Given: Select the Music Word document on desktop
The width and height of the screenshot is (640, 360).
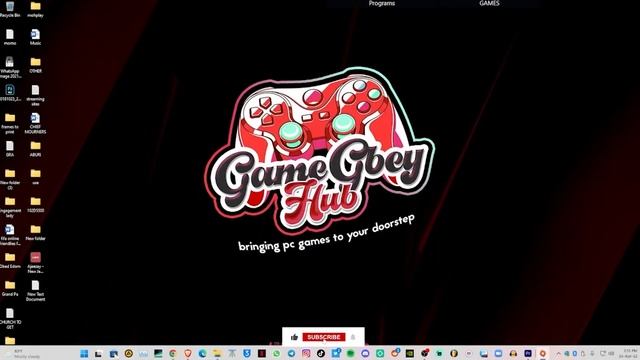Looking at the screenshot, I should [36, 37].
